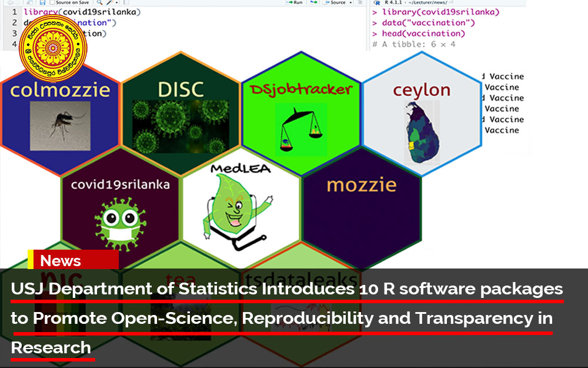This screenshot has width=588, height=368.
Task: Open the Source button dropdown arrow
Action: tap(350, 2)
